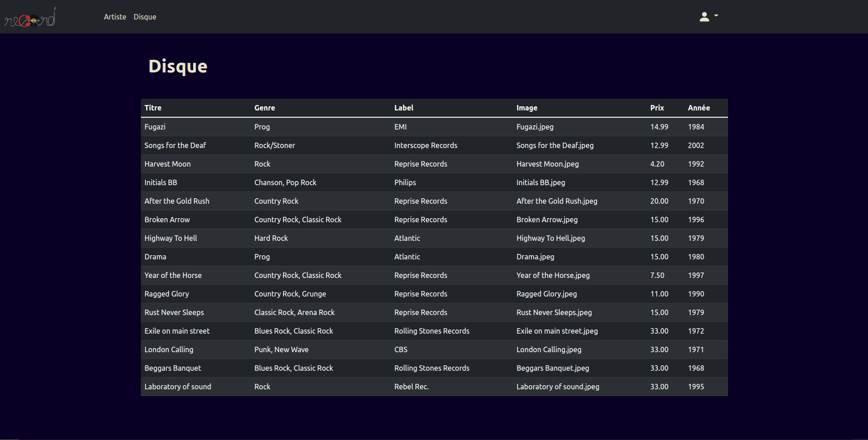Click the Philips label cell
Viewport: 868px width, 440px height.
point(405,182)
